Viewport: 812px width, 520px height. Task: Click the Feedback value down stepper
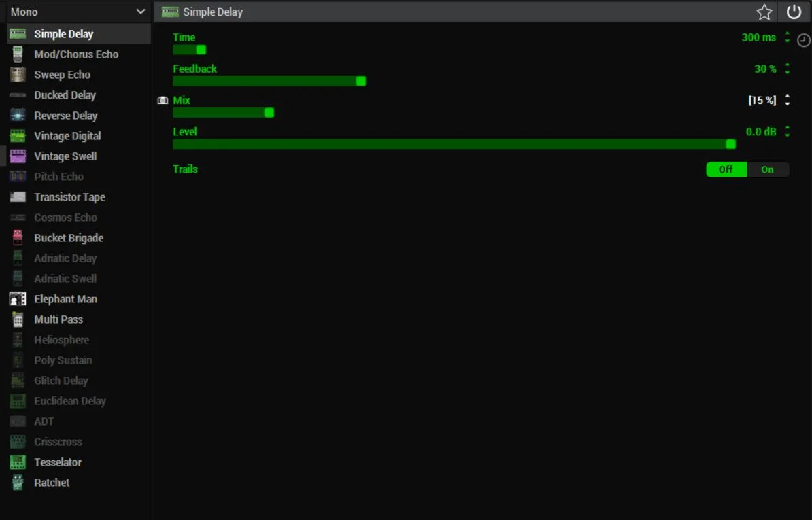pyautogui.click(x=787, y=71)
